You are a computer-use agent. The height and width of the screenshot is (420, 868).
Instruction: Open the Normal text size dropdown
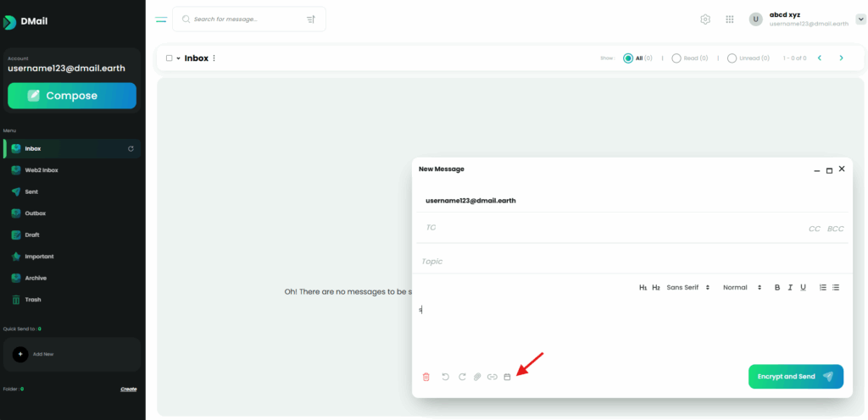pyautogui.click(x=742, y=288)
